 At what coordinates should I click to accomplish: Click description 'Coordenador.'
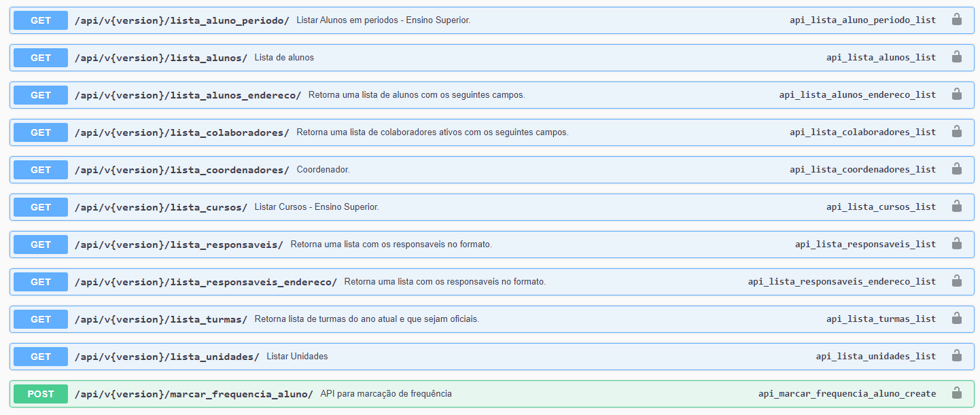click(x=323, y=170)
